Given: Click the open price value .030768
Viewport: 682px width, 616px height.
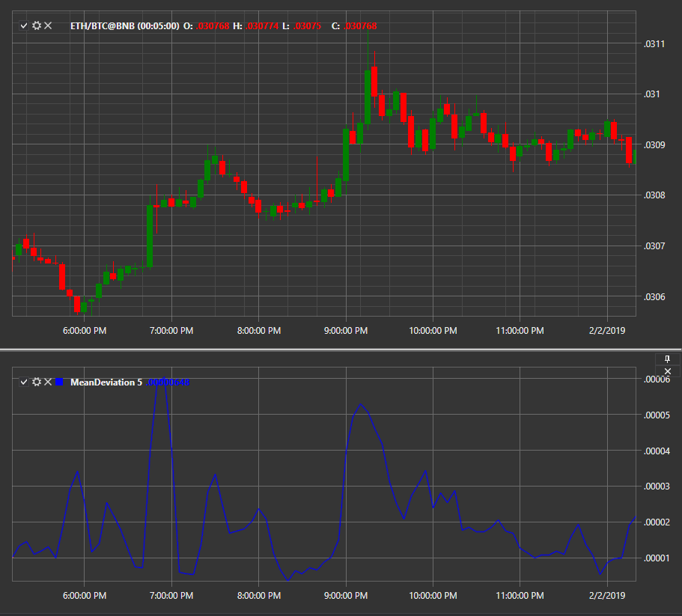Looking at the screenshot, I should click(x=213, y=26).
